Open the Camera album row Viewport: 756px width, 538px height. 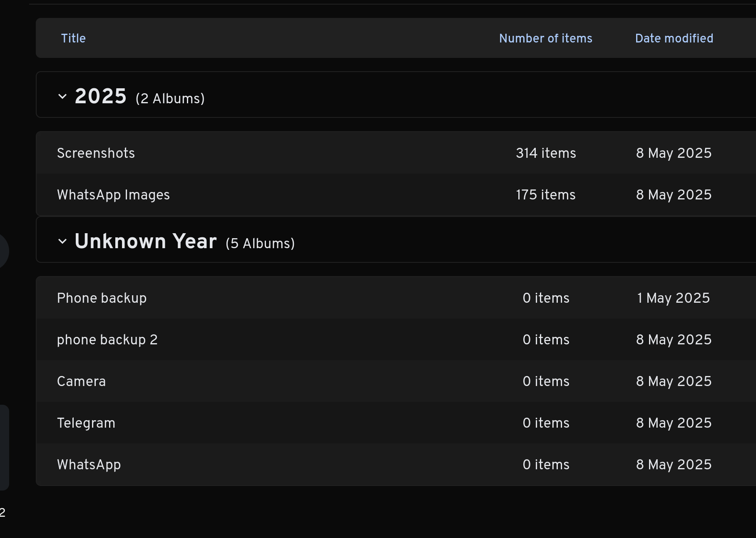(x=396, y=381)
